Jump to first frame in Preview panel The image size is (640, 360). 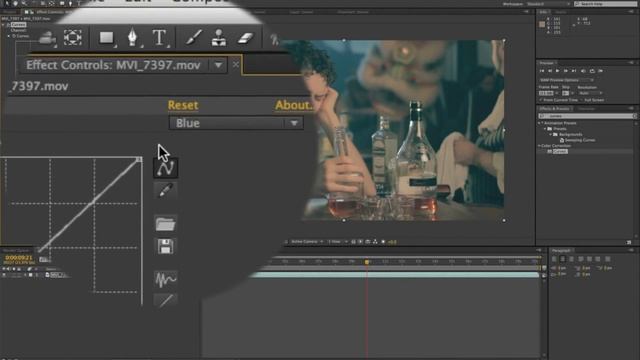point(542,71)
